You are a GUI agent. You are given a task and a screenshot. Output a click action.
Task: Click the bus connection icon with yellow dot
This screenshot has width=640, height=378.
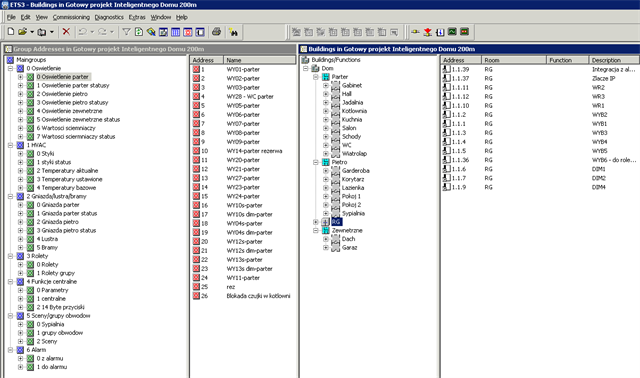(416, 32)
